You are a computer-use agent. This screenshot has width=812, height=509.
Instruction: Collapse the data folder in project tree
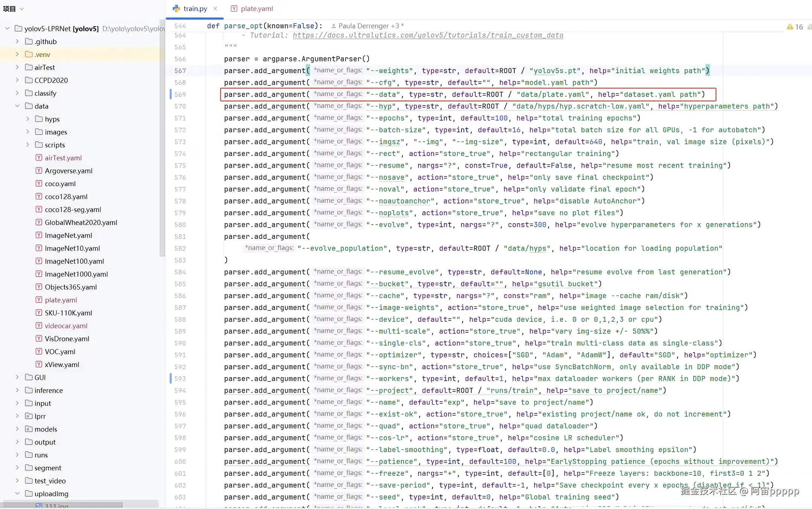[x=17, y=106]
